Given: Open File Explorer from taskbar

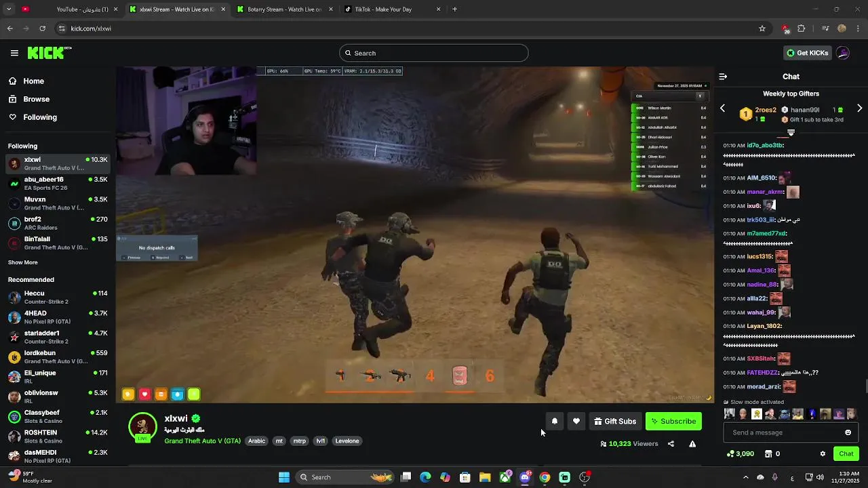Looking at the screenshot, I should point(485,477).
